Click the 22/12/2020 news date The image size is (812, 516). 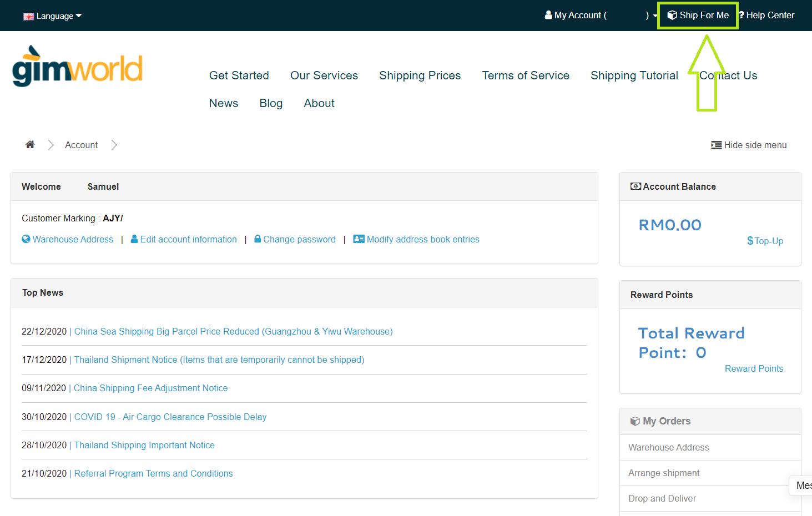(x=44, y=331)
